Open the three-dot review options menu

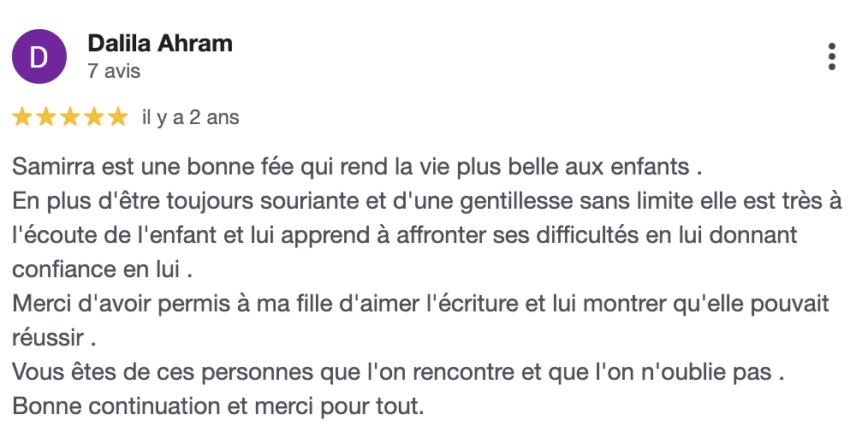click(x=831, y=56)
